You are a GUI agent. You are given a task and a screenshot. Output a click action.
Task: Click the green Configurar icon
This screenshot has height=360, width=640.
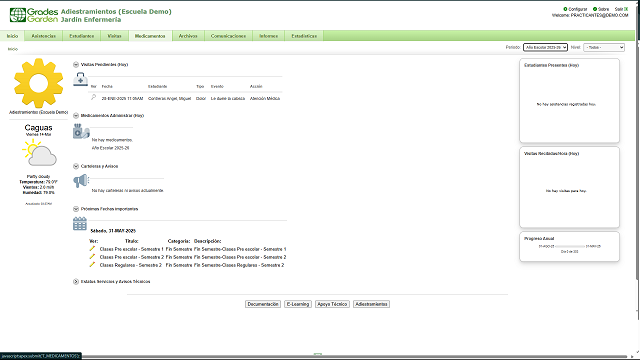565,9
